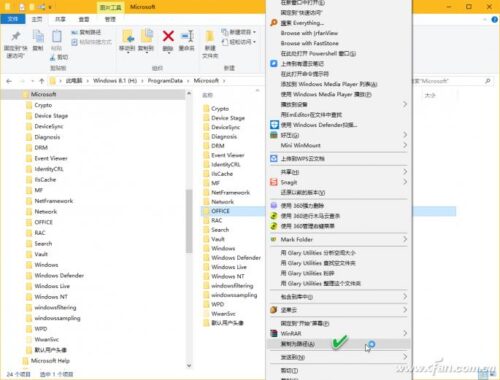Click the Windows 8.1 (H:) breadcrumb

point(115,81)
